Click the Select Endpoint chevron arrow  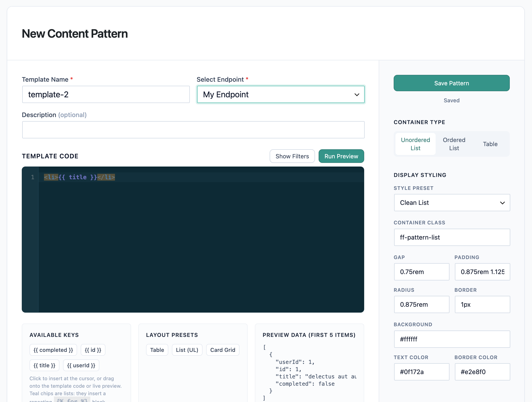coord(357,95)
